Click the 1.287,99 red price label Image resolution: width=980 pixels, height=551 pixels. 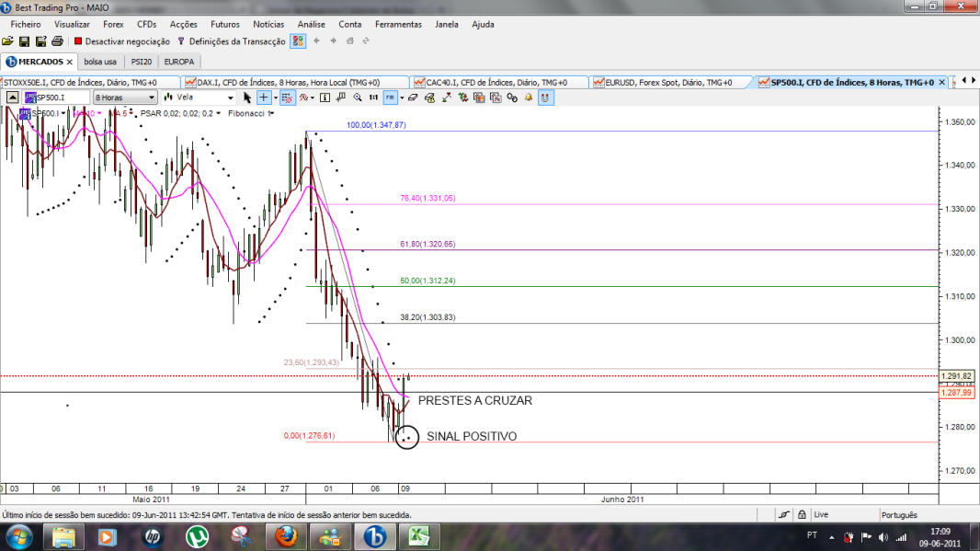957,393
